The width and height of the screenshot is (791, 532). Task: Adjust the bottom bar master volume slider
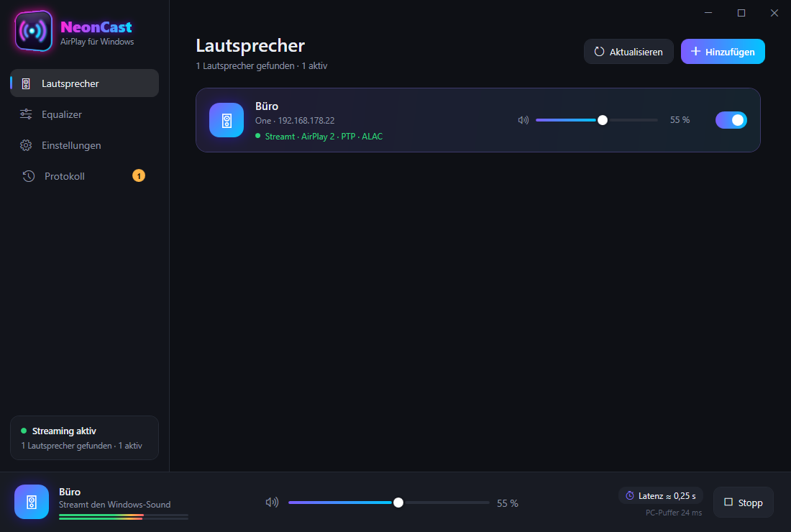coord(389,503)
